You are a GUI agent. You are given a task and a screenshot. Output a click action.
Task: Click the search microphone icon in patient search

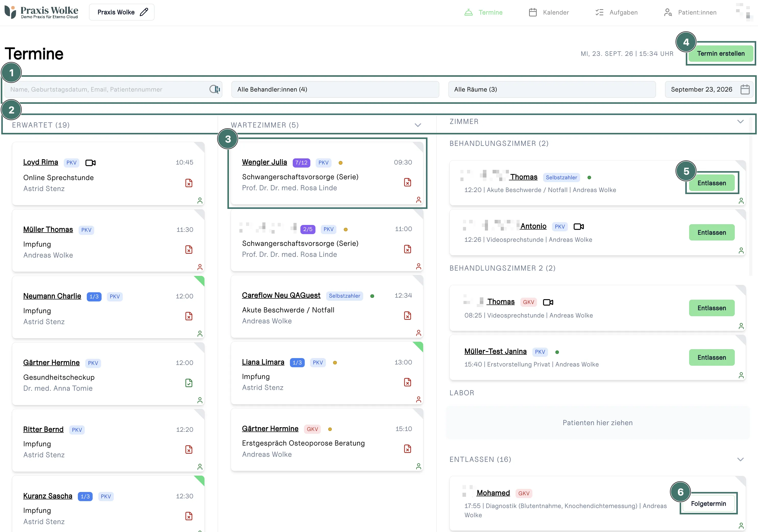click(x=215, y=89)
